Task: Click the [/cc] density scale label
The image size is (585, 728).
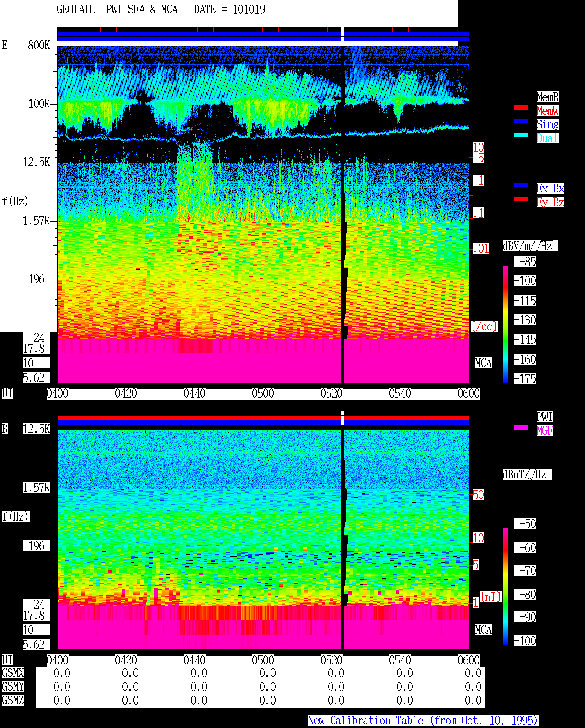Action: (484, 326)
